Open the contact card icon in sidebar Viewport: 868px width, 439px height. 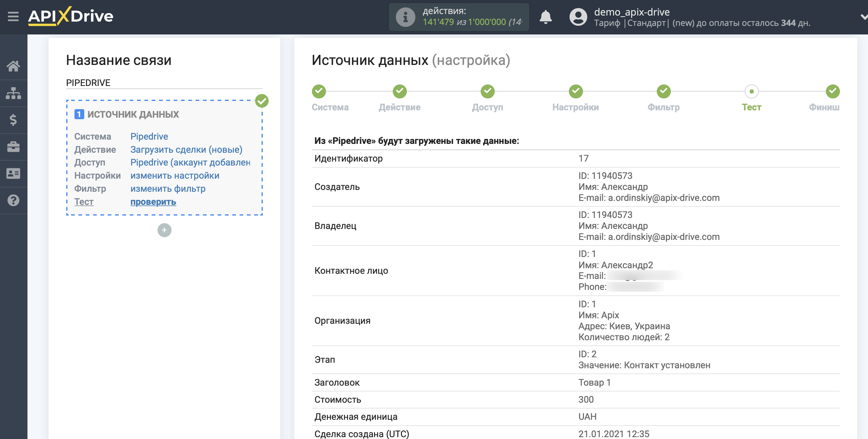pyautogui.click(x=13, y=173)
